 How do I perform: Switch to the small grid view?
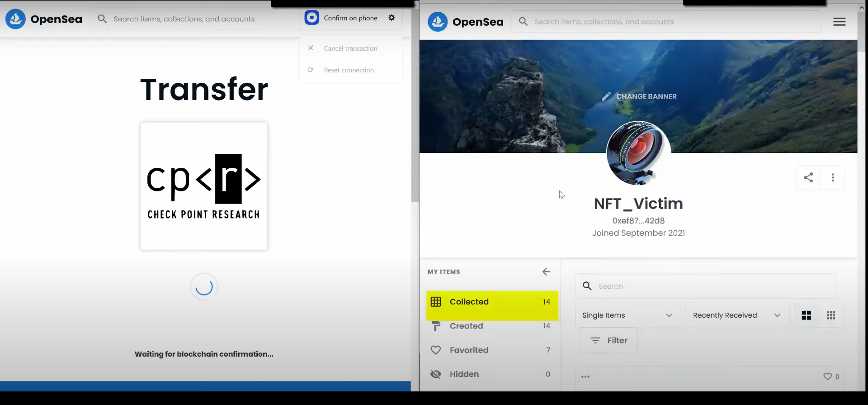click(x=830, y=315)
